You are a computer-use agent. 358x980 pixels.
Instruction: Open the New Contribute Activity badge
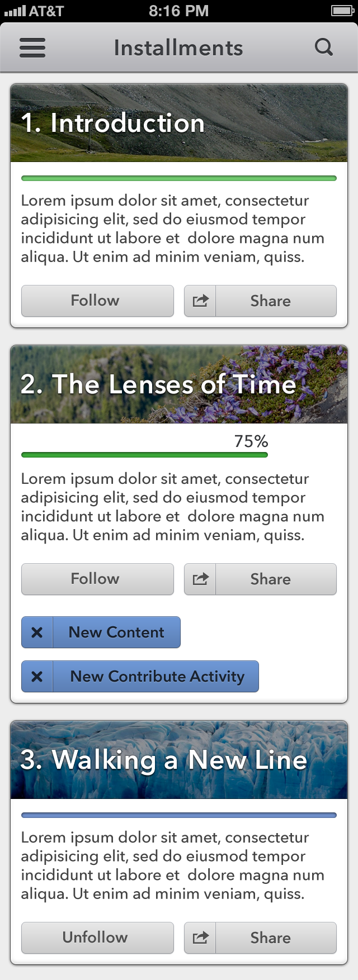point(157,677)
